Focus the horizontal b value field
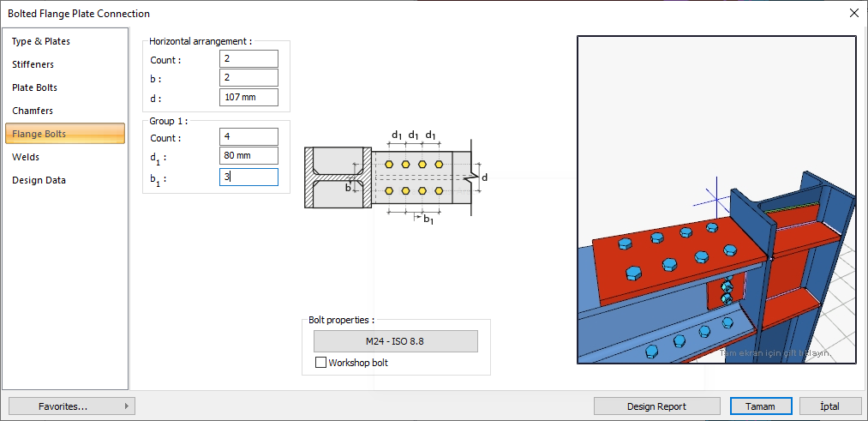868x421 pixels. tap(248, 78)
